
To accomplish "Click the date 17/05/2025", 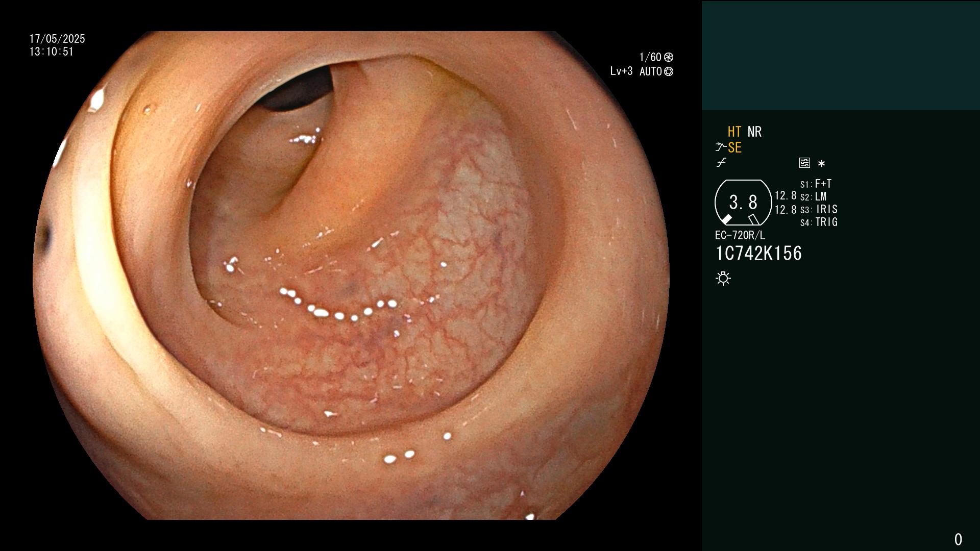I will coord(57,39).
